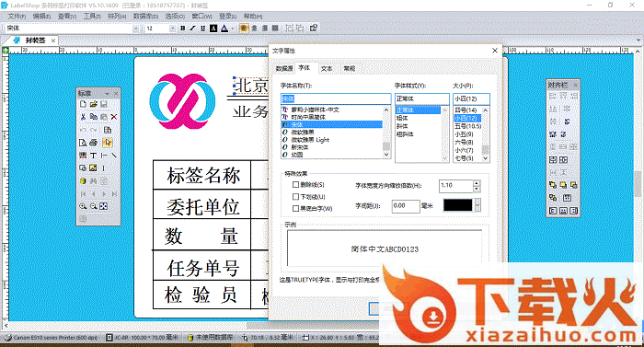The width and height of the screenshot is (644, 347).
Task: Check the 下划线(U) underline checkbox
Action: 295,197
